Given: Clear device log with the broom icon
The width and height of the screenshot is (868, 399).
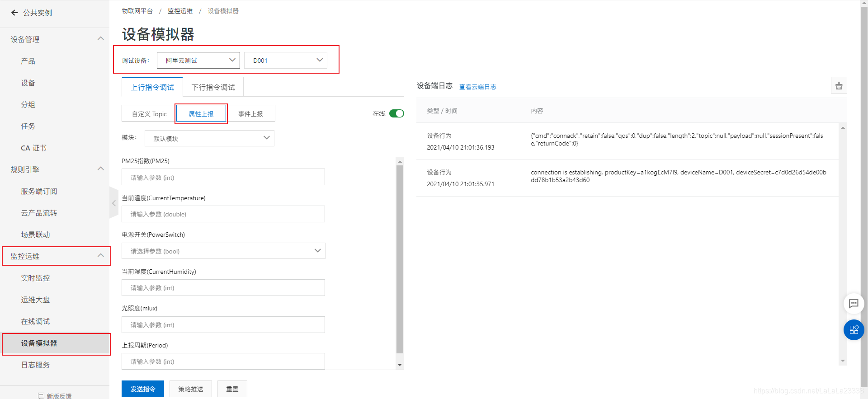Looking at the screenshot, I should (x=839, y=85).
